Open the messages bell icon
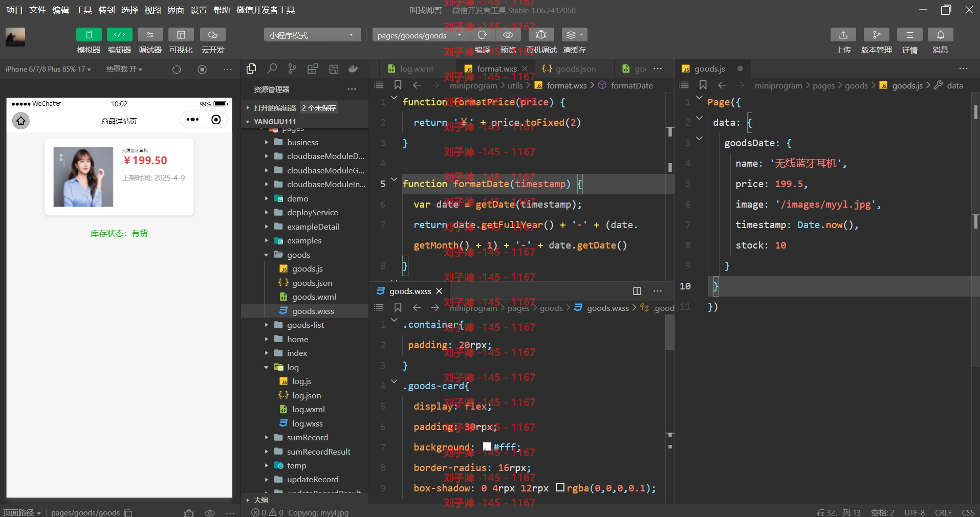This screenshot has width=980, height=517. (941, 35)
